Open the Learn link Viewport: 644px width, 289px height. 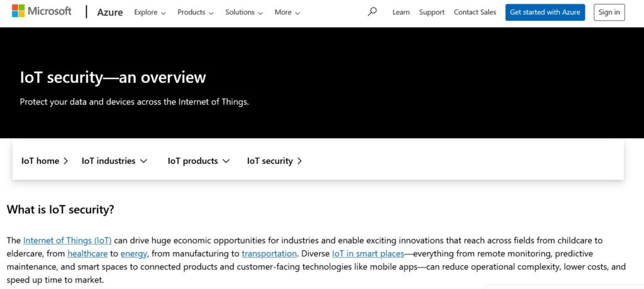(401, 13)
